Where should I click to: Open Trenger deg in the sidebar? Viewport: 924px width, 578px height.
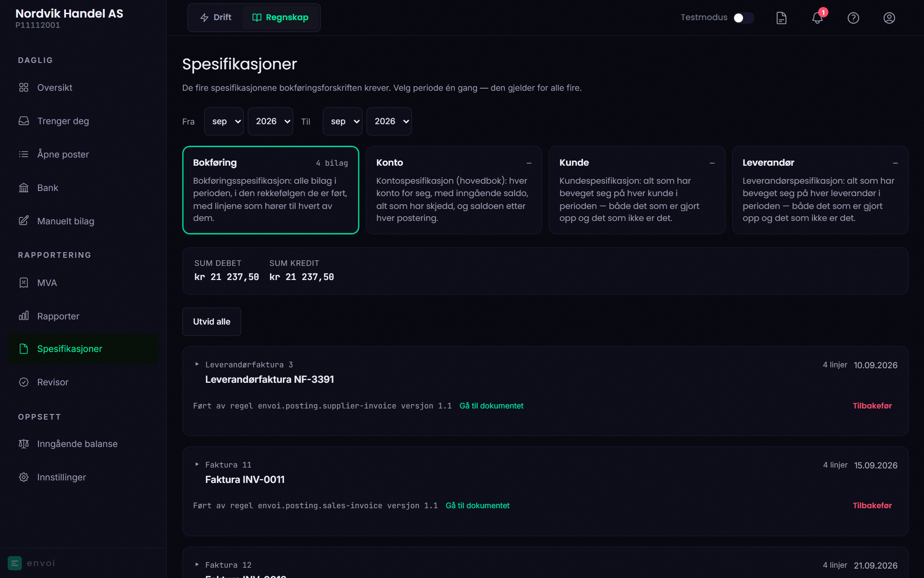point(83,121)
